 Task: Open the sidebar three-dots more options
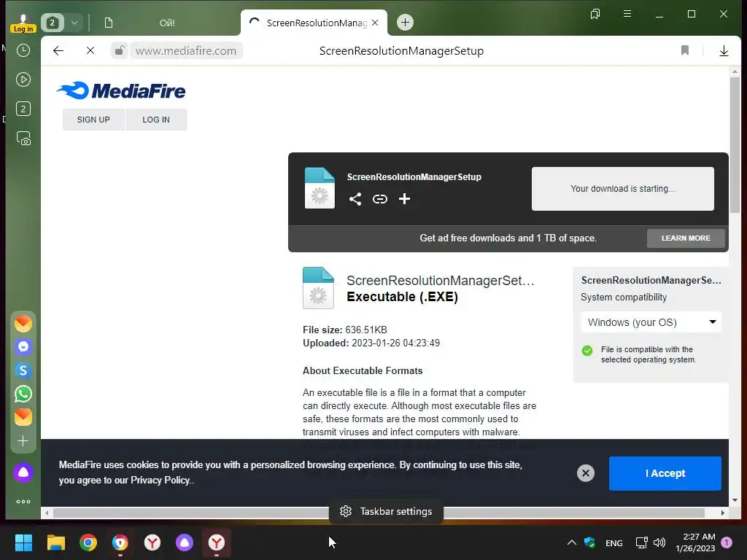(23, 502)
